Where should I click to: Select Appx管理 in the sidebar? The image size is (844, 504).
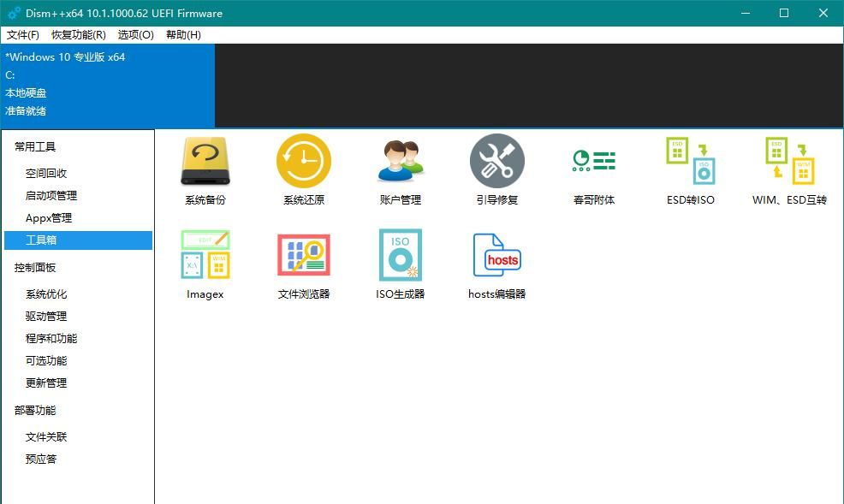[x=49, y=218]
